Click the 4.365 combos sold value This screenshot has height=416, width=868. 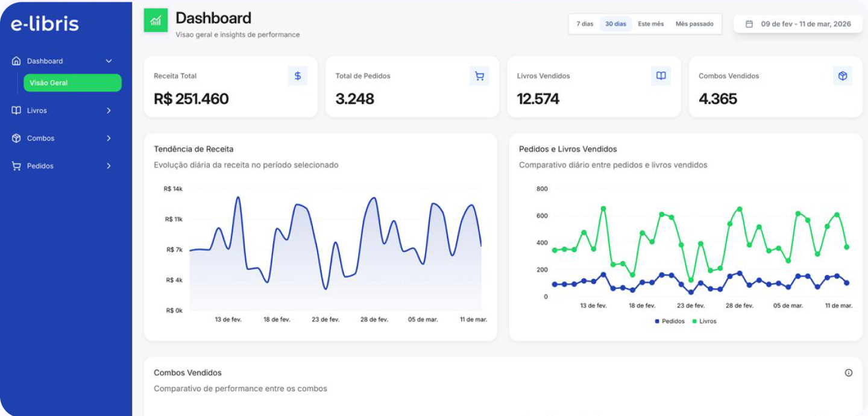(x=718, y=99)
